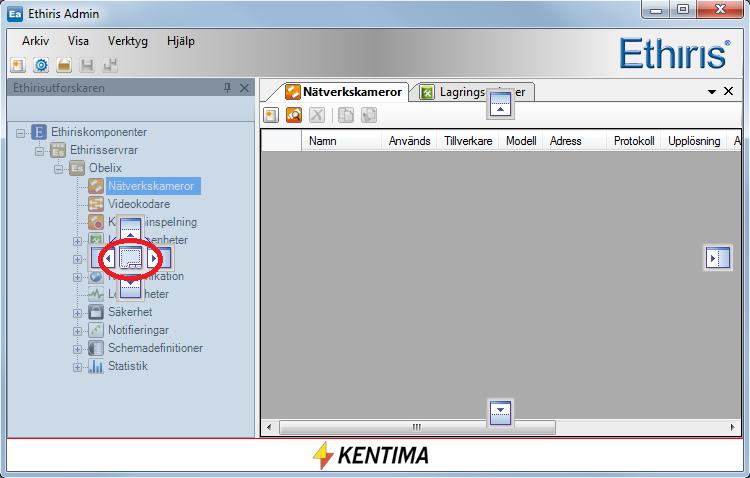Close the Ethirisutforskaren panel

(244, 88)
